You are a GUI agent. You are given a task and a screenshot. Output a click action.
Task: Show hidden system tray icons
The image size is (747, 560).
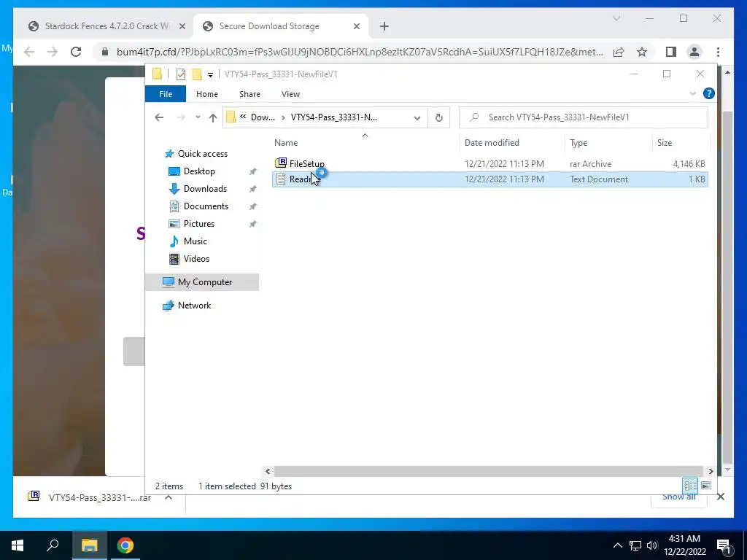[617, 545]
